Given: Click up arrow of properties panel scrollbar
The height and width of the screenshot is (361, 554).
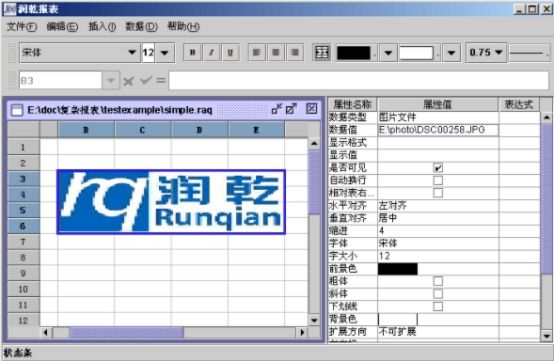Looking at the screenshot, I should pyautogui.click(x=547, y=117).
